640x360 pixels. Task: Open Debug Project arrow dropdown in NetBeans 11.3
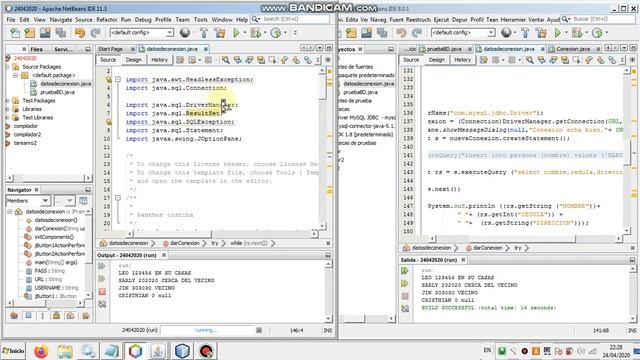(x=265, y=33)
